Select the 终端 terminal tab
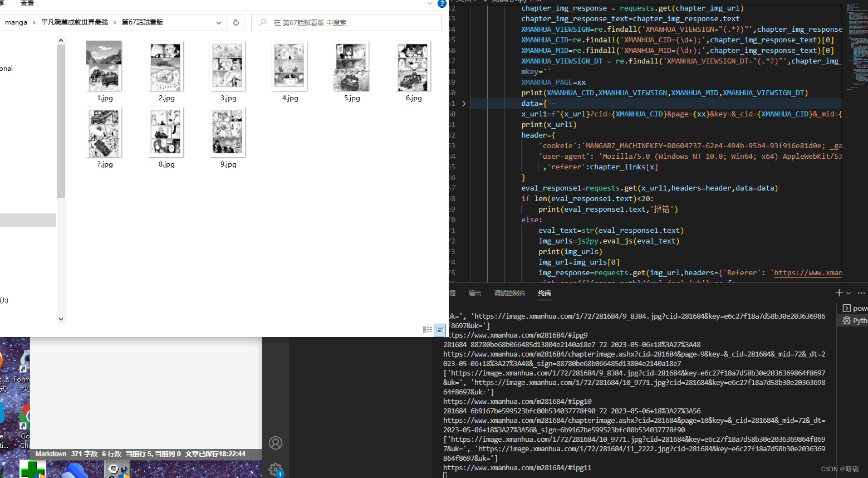Image resolution: width=868 pixels, height=478 pixels. click(x=545, y=293)
